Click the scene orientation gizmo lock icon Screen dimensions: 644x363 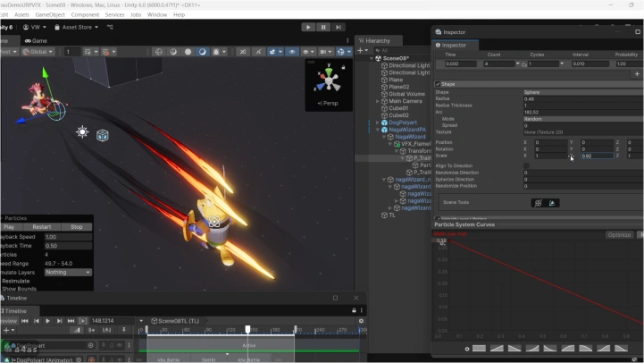pyautogui.click(x=343, y=67)
